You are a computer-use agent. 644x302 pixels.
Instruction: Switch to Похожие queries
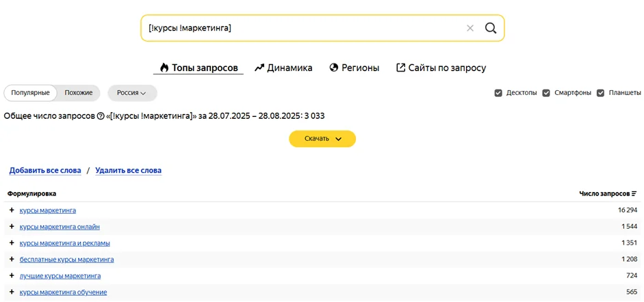(79, 93)
